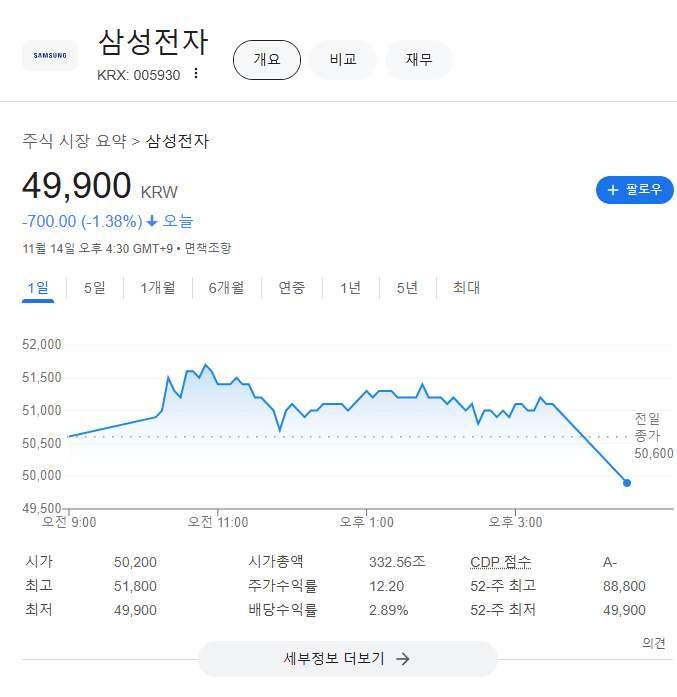677x697 pixels.
Task: Switch to the 비교 tab
Action: 343,60
